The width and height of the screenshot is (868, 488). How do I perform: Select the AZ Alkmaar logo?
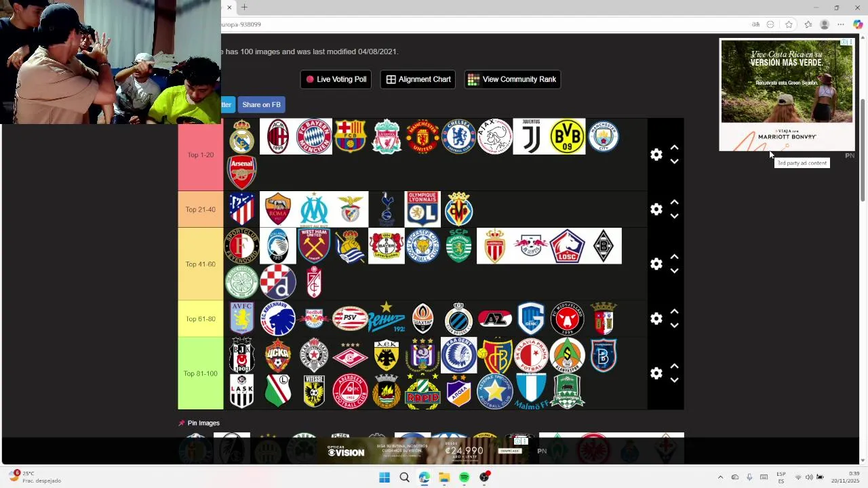[495, 319]
